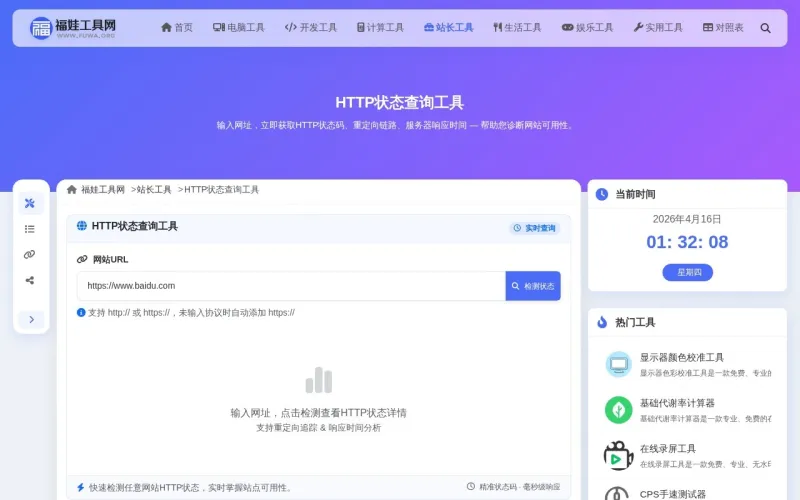Viewport: 800px width, 500px height.
Task: Click the 福娃工具网 logo icon
Action: pos(41,28)
